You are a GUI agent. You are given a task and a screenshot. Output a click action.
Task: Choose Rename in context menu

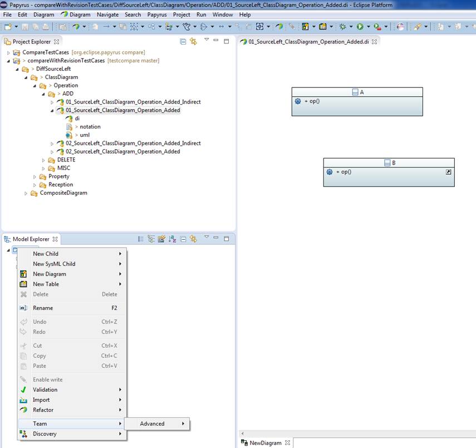coord(72,308)
